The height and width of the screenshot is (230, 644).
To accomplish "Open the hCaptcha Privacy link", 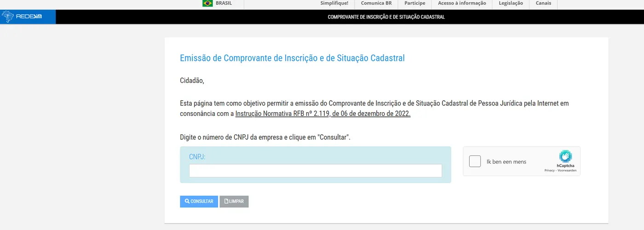I will [549, 170].
